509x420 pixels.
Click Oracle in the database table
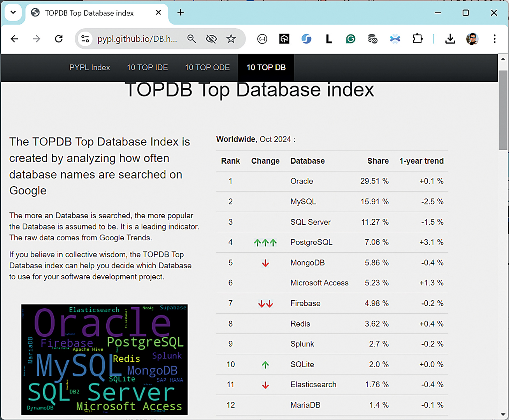pyautogui.click(x=302, y=181)
